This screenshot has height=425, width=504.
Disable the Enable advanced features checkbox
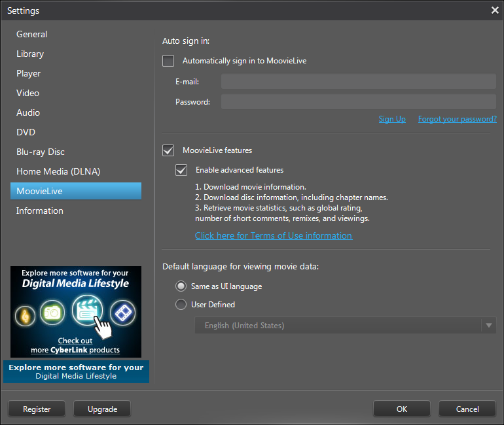click(x=182, y=170)
